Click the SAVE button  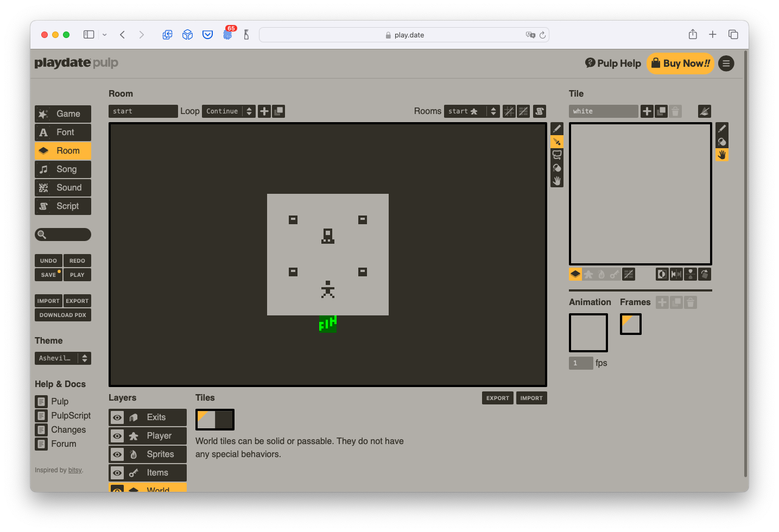(48, 275)
